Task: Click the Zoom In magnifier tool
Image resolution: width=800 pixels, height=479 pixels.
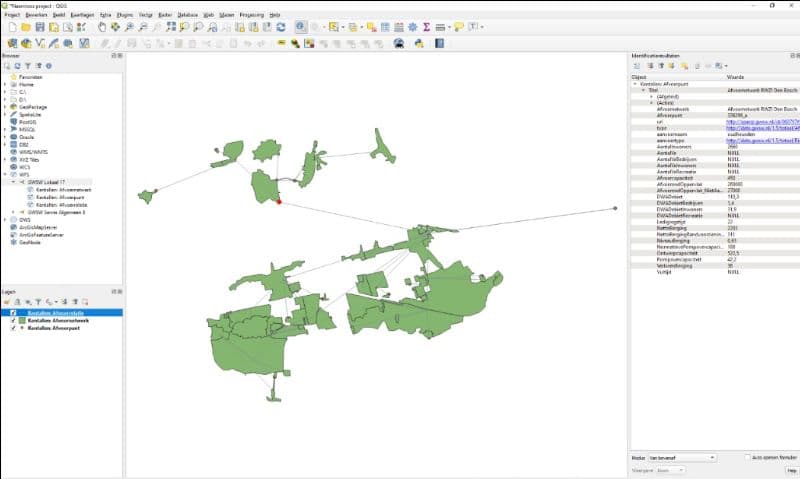Action: click(130, 27)
